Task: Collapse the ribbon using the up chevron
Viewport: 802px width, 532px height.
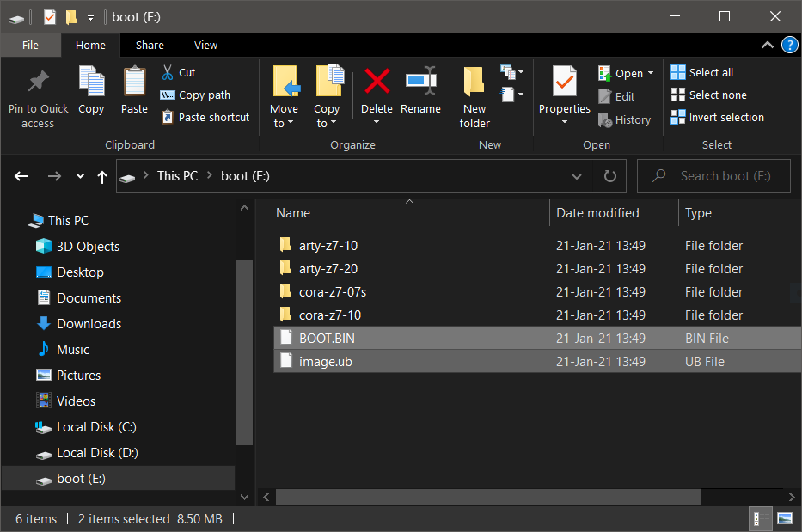Action: [767, 45]
